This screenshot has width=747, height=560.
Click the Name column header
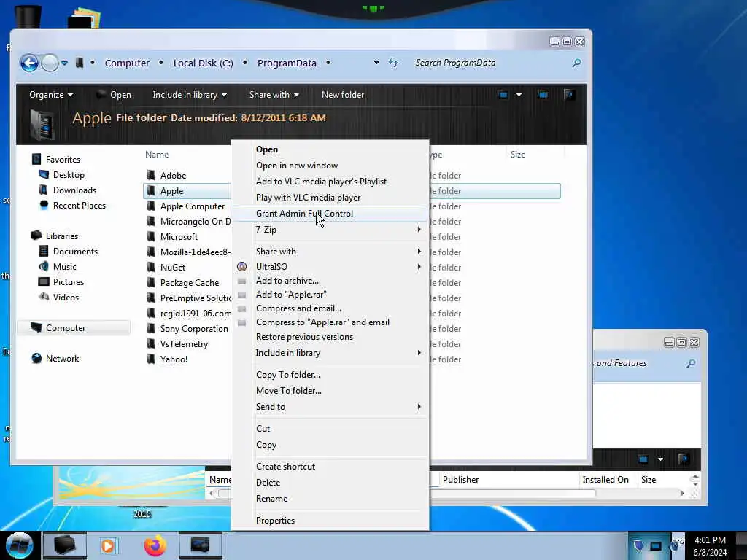click(x=157, y=155)
